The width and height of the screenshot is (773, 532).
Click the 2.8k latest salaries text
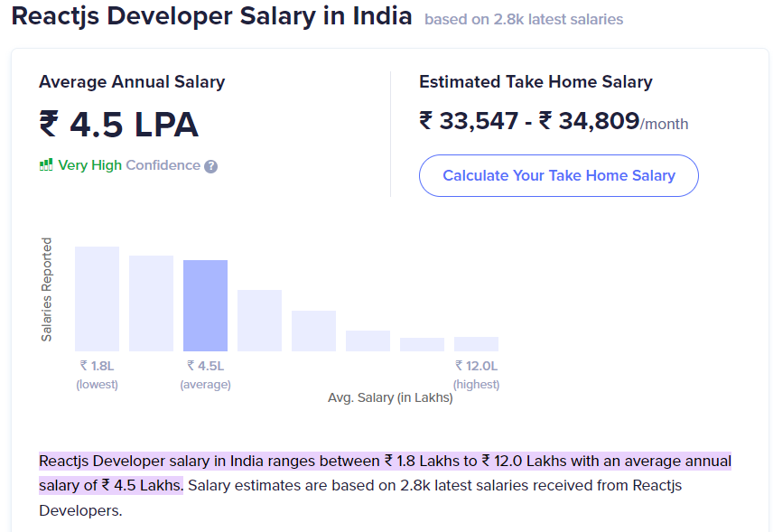(x=525, y=19)
